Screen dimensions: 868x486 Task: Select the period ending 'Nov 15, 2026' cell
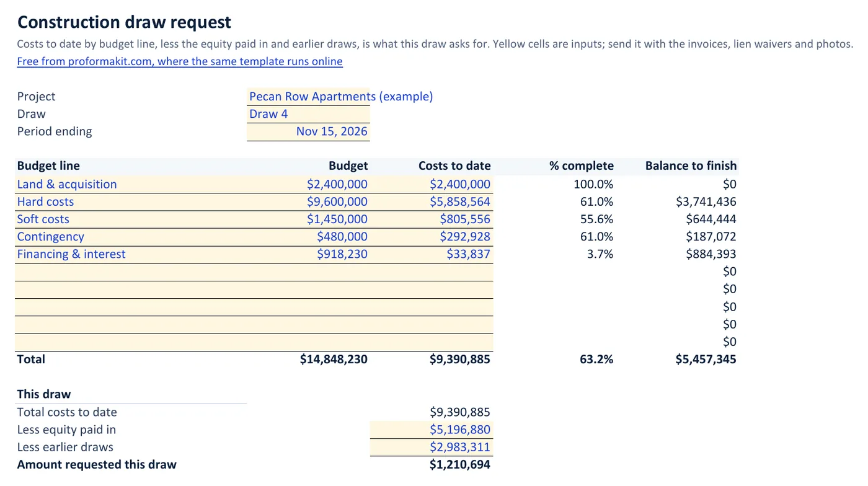(x=308, y=131)
